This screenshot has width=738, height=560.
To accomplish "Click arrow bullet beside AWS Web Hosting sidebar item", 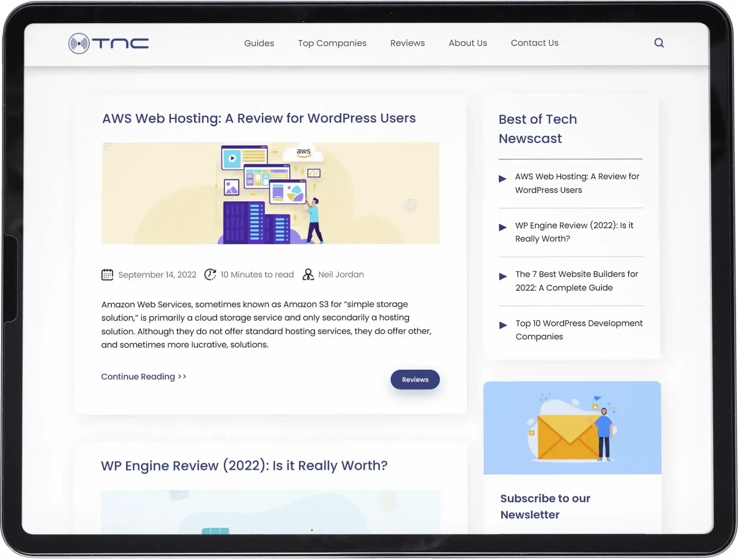I will point(502,179).
